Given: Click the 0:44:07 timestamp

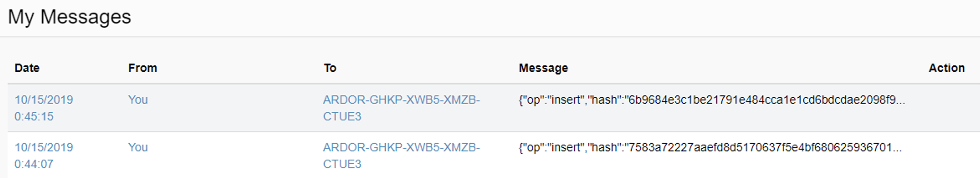Looking at the screenshot, I should click(x=34, y=164).
